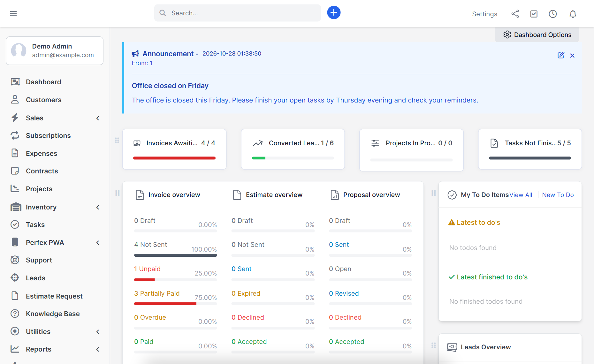This screenshot has height=364, width=594.
Task: Click the blue quick-create plus button
Action: pyautogui.click(x=334, y=13)
